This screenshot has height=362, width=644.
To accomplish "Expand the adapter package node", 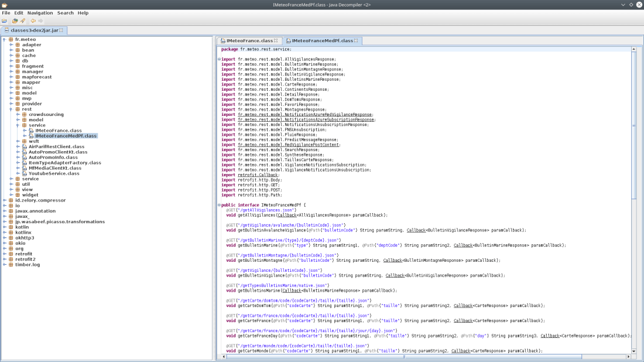I will [11, 45].
